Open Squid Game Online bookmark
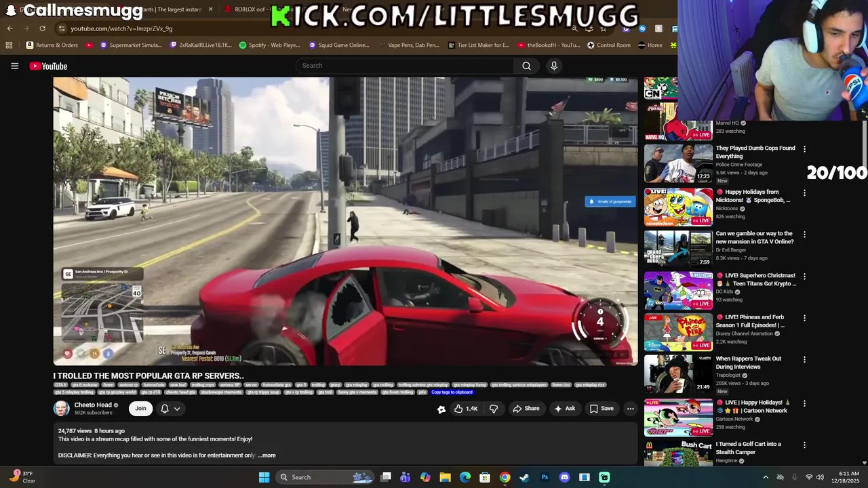Image resolution: width=868 pixels, height=488 pixels. tap(339, 45)
